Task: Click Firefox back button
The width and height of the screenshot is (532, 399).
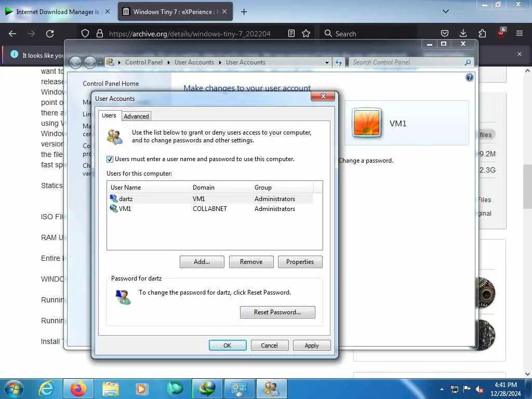Action: coord(12,34)
